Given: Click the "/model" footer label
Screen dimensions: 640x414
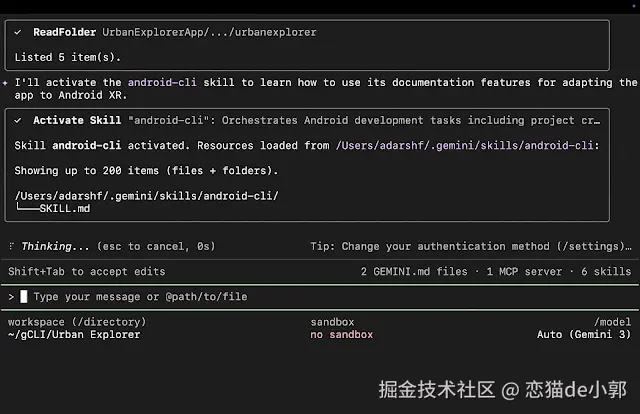Looking at the screenshot, I should coord(613,322).
